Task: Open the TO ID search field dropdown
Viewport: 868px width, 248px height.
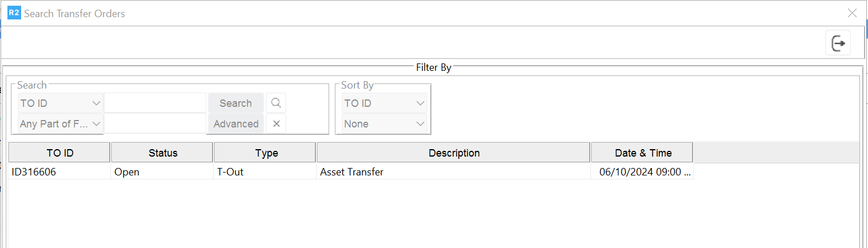Action: pyautogui.click(x=61, y=103)
